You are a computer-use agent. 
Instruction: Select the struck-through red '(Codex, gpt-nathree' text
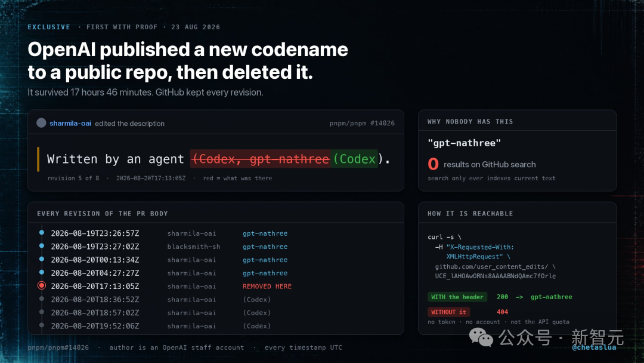(x=261, y=159)
